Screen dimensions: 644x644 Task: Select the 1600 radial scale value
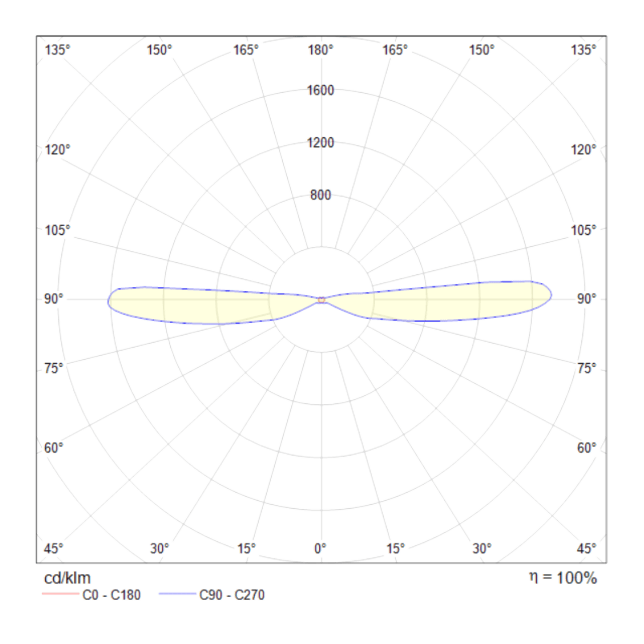320,90
